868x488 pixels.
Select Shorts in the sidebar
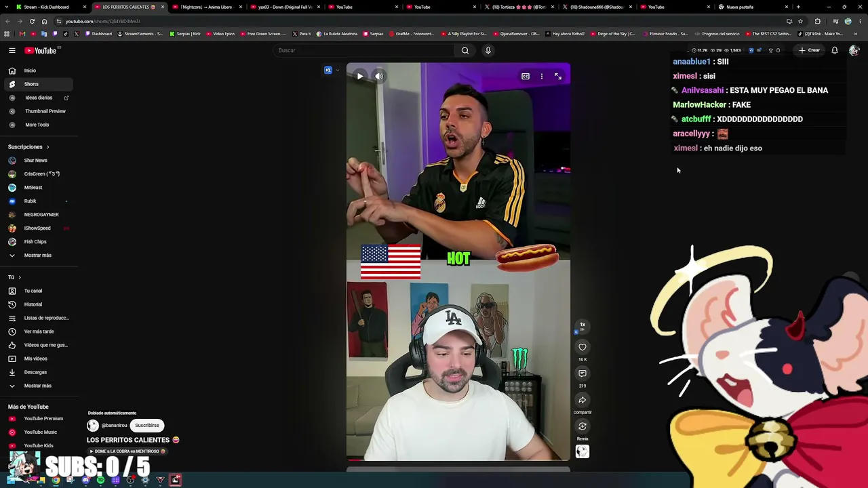tap(39, 84)
